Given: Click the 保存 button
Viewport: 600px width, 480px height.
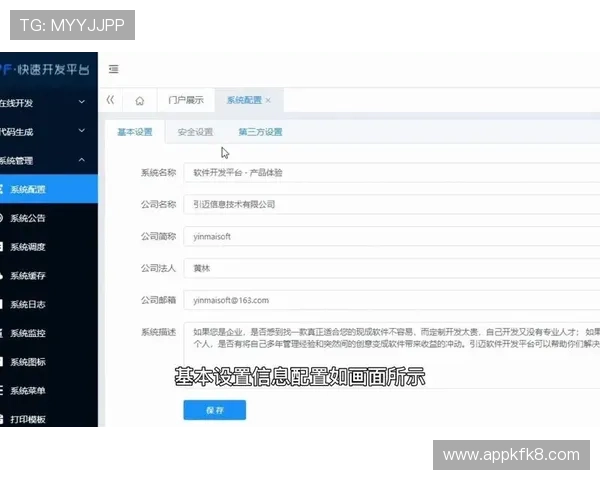Looking at the screenshot, I should point(215,410).
